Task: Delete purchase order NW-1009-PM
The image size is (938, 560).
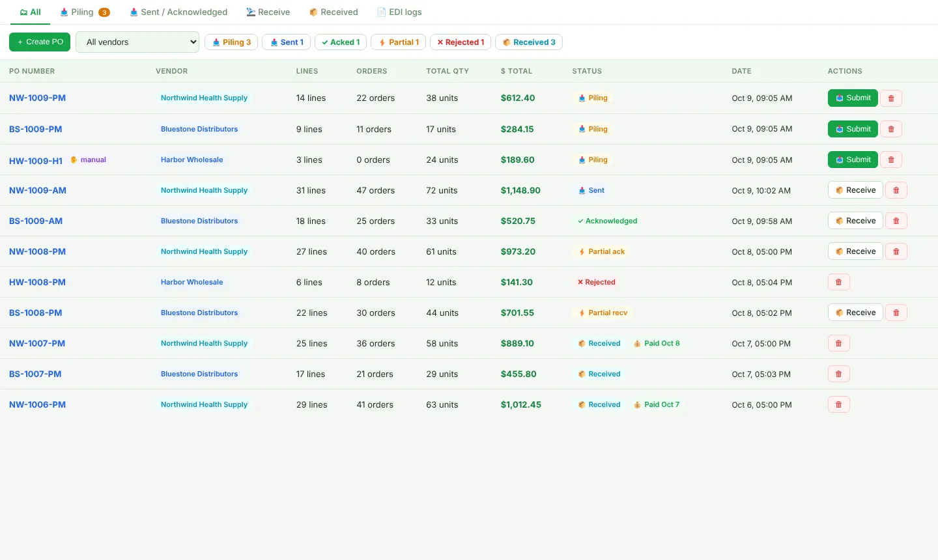Action: pos(891,98)
